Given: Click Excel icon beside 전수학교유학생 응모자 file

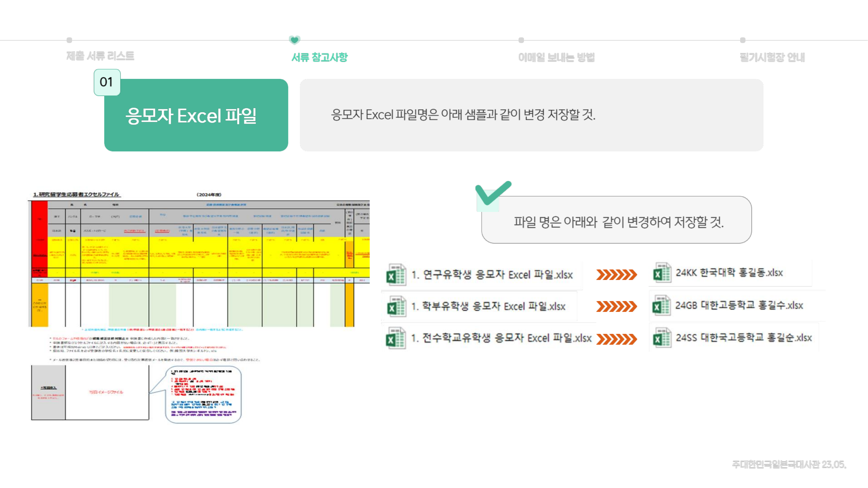Looking at the screenshot, I should [396, 338].
